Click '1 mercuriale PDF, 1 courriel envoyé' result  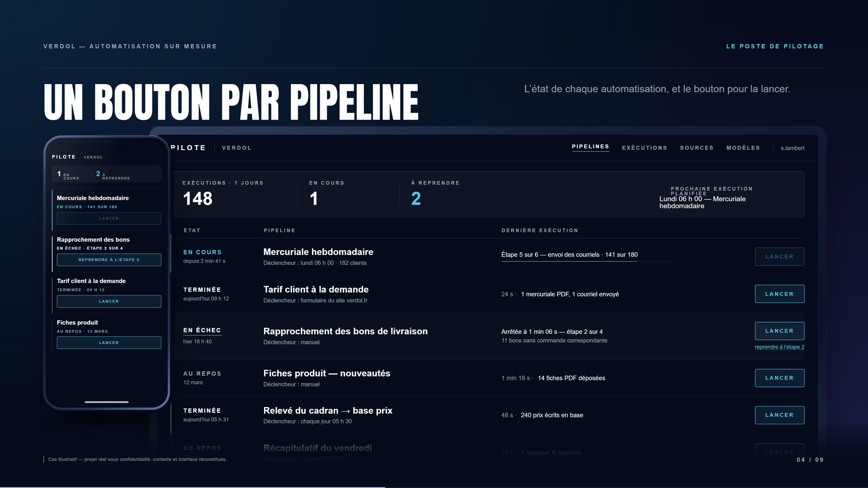point(570,294)
